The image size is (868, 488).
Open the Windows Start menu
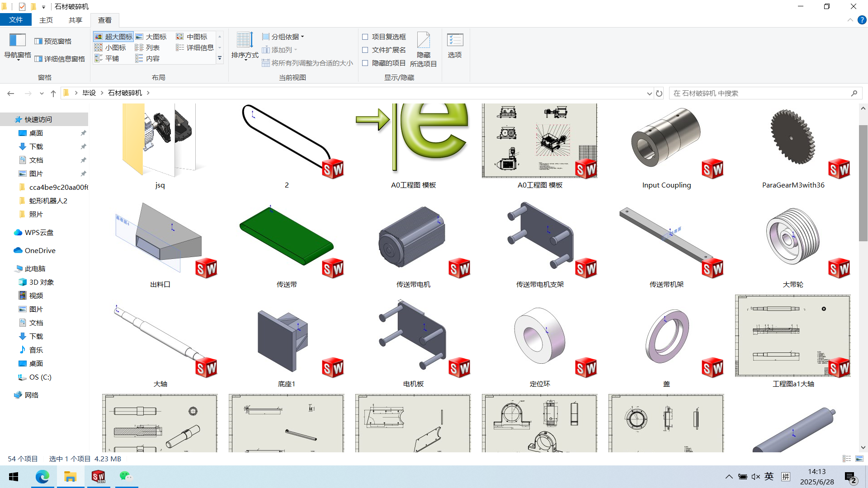click(x=14, y=477)
